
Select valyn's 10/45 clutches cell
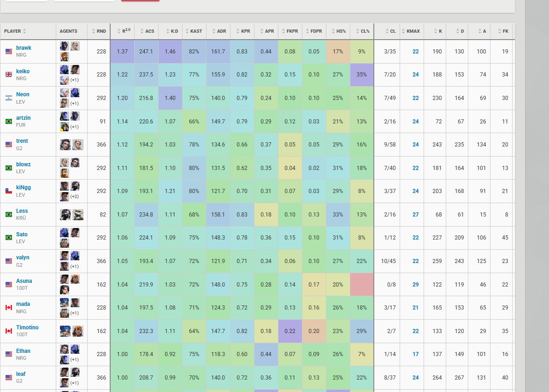pos(387,261)
